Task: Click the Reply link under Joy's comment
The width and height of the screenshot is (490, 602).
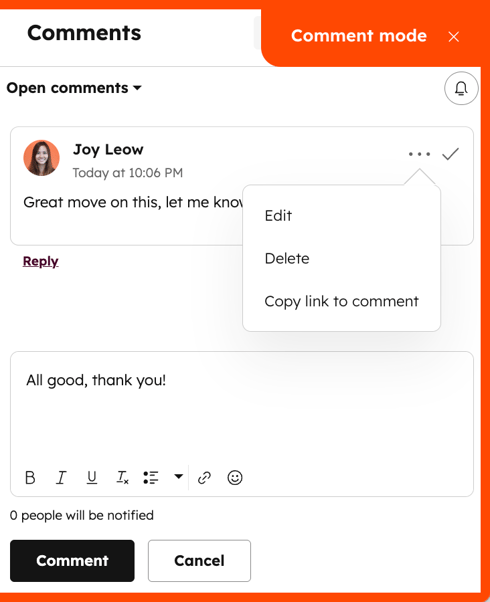Action: pyautogui.click(x=41, y=261)
